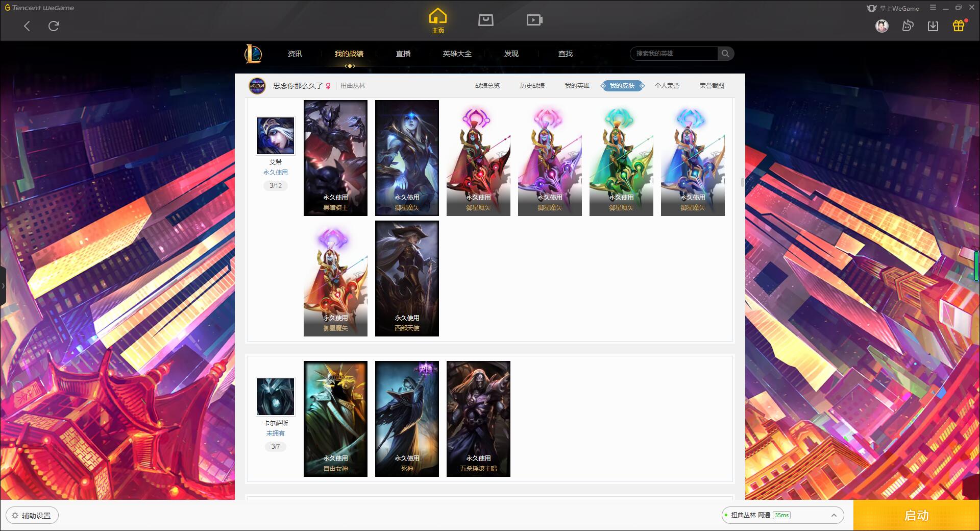The width and height of the screenshot is (980, 531).
Task: Open the 我的战绩 tab
Action: pyautogui.click(x=349, y=54)
